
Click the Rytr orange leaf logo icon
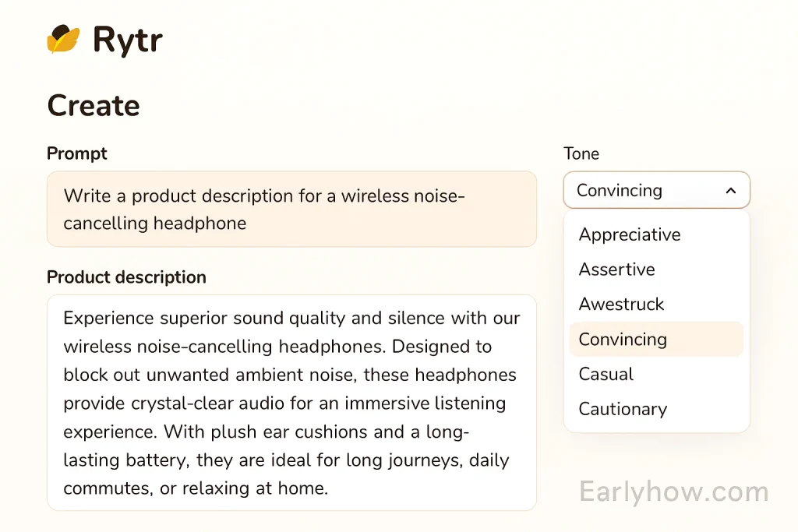63,40
